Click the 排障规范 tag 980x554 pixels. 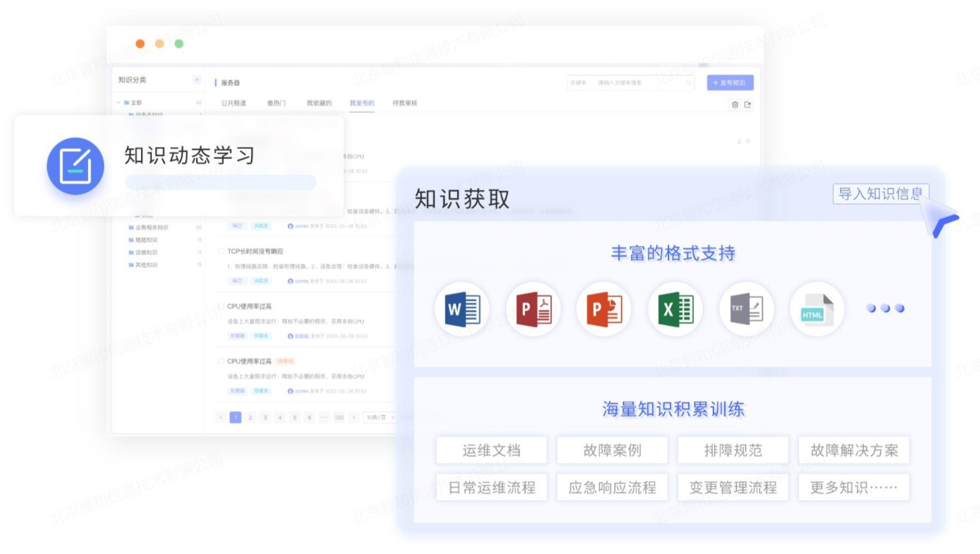click(733, 450)
